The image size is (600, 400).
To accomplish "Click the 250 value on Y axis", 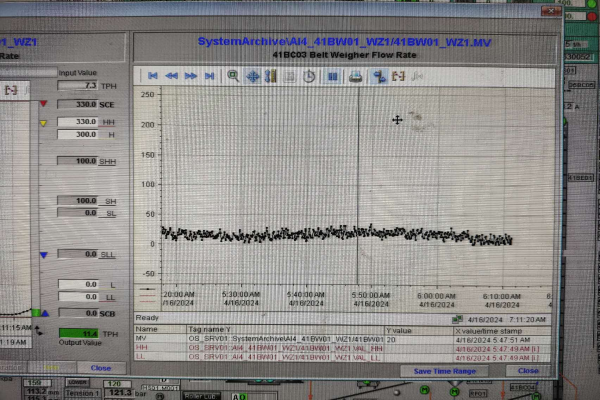I will coord(148,95).
